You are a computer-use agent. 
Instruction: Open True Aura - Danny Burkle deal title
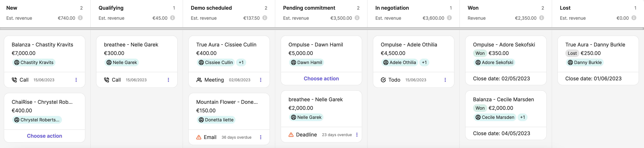pyautogui.click(x=595, y=45)
